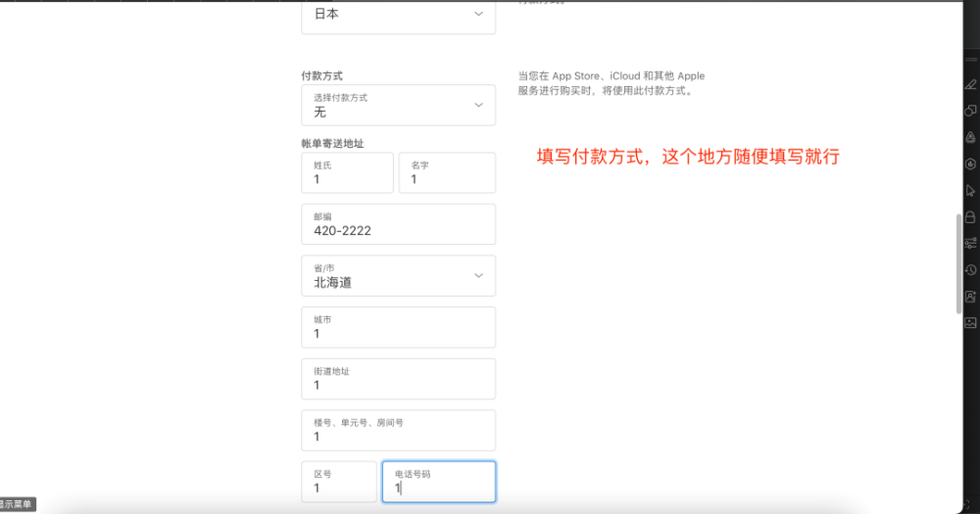Image resolution: width=980 pixels, height=514 pixels.
Task: Click the lock icon in right sidebar
Action: 970,216
